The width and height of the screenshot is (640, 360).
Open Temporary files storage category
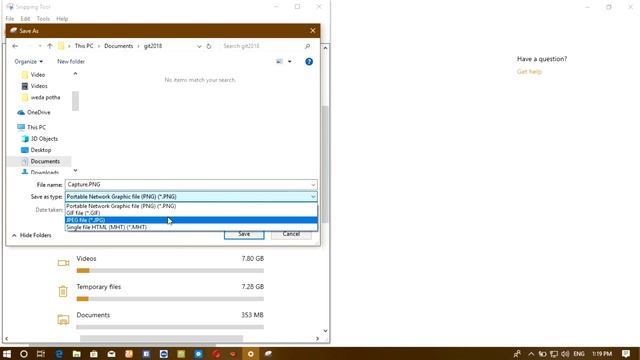(x=161, y=293)
